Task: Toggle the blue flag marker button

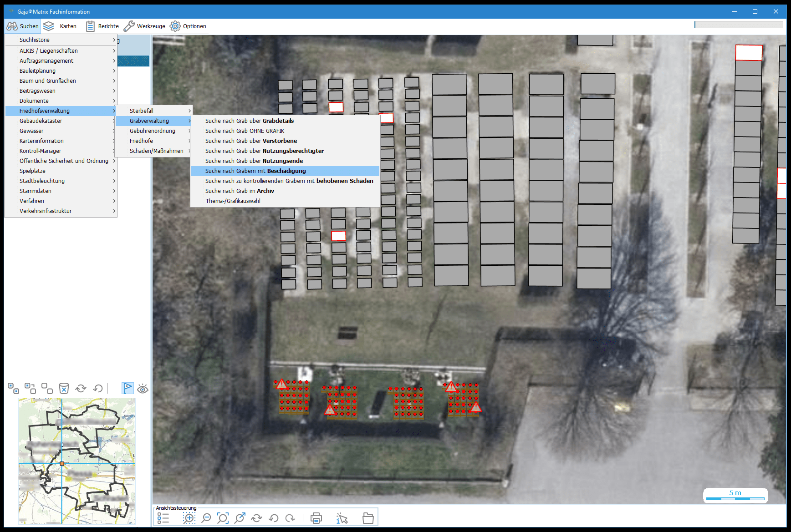Action: pyautogui.click(x=128, y=388)
